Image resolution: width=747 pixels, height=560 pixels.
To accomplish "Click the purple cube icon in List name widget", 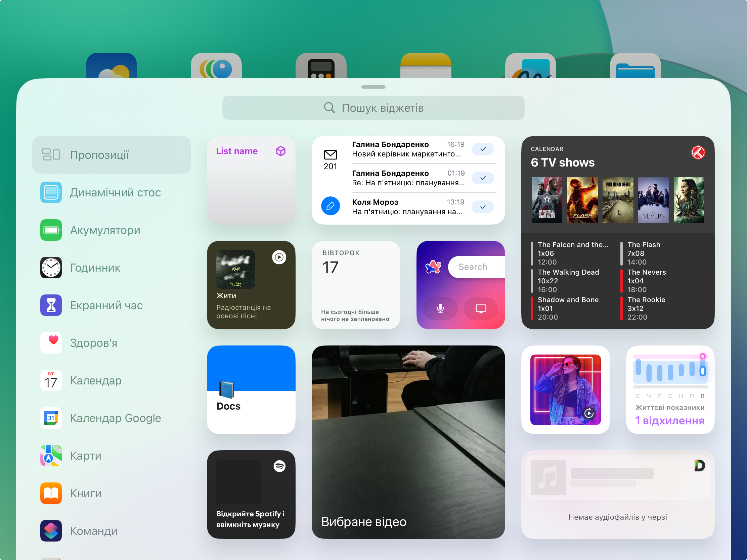I will pos(281,151).
